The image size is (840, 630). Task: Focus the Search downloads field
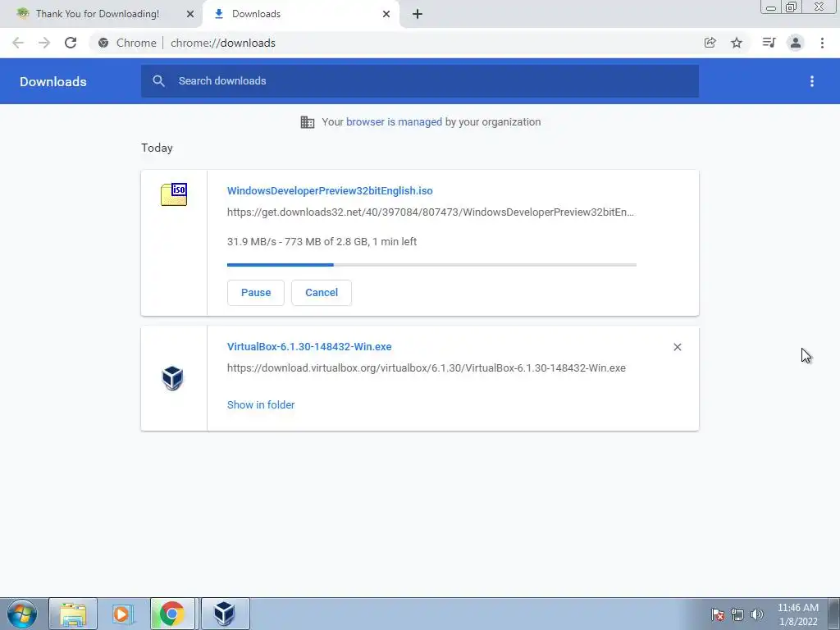click(x=420, y=81)
